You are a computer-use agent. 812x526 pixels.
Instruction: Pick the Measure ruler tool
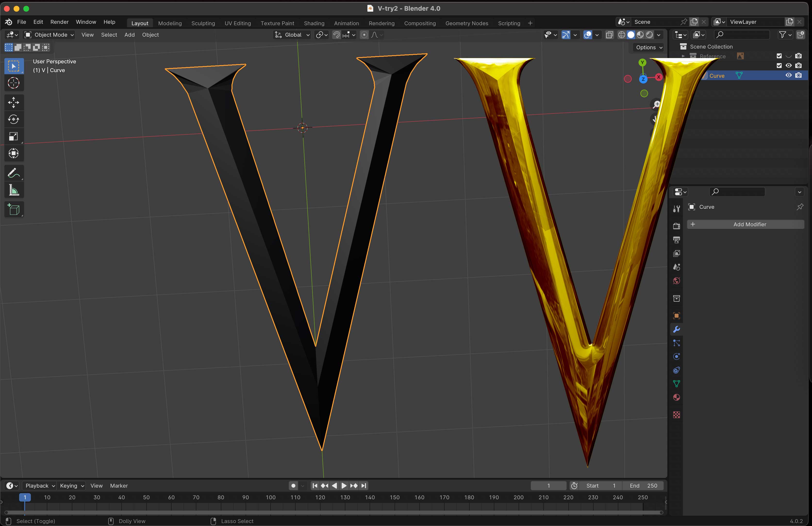(14, 190)
